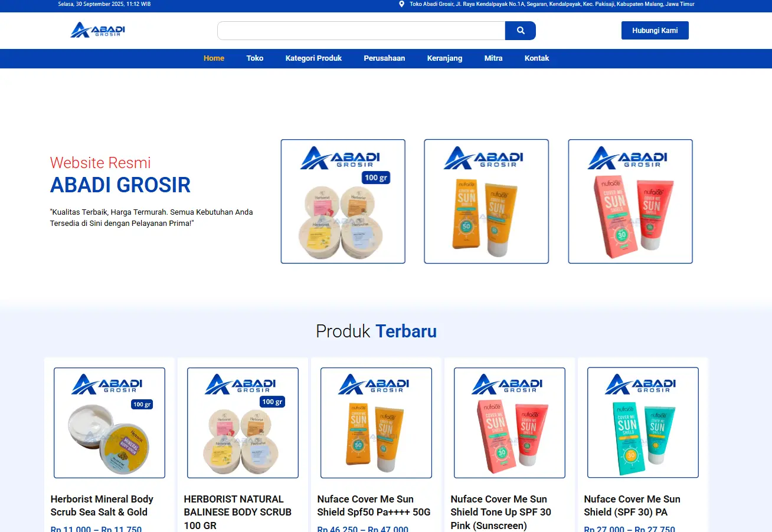Click the Hubungi Kami button
This screenshot has height=532, width=772.
(x=655, y=30)
